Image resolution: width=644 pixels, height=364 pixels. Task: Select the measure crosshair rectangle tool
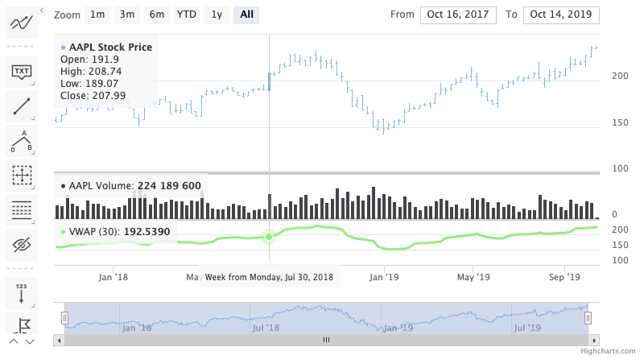(x=22, y=176)
